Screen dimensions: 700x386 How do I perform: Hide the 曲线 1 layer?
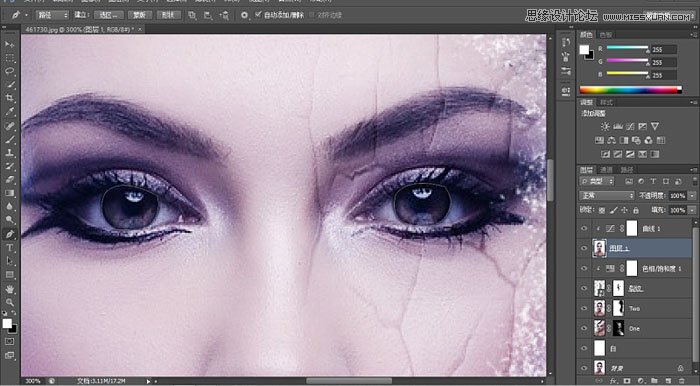coord(584,228)
